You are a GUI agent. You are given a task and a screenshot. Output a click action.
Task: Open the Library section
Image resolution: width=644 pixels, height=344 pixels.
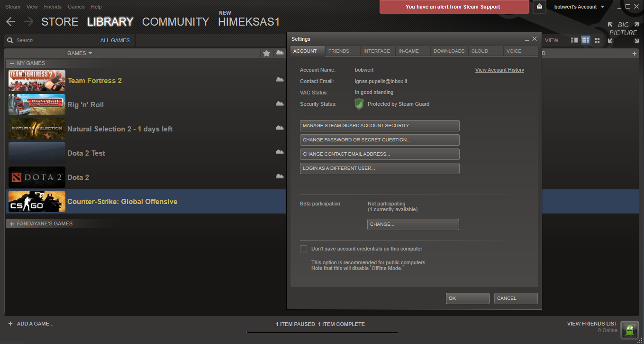point(110,22)
